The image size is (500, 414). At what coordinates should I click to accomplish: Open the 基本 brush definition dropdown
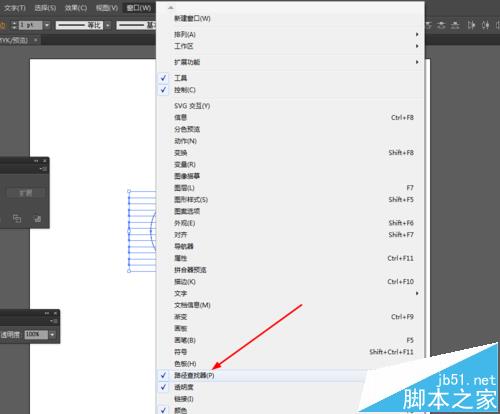click(137, 25)
